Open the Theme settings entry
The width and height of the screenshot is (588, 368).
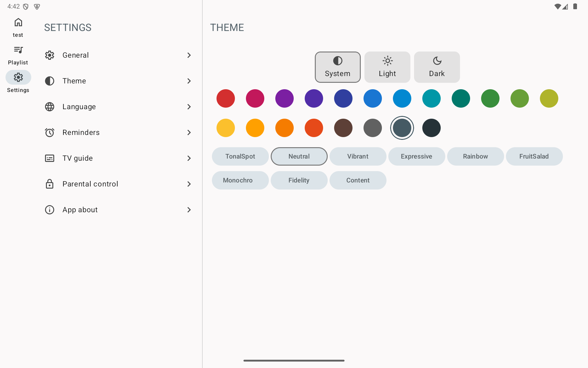pos(74,81)
